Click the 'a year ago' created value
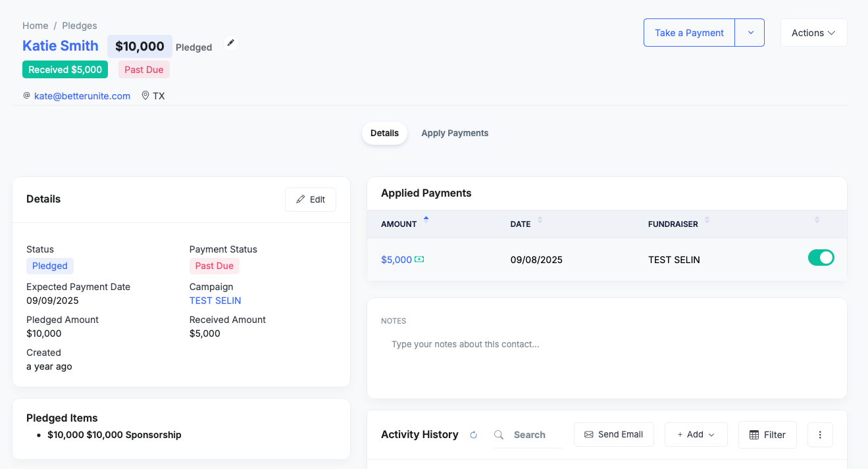This screenshot has width=868, height=469. (49, 366)
